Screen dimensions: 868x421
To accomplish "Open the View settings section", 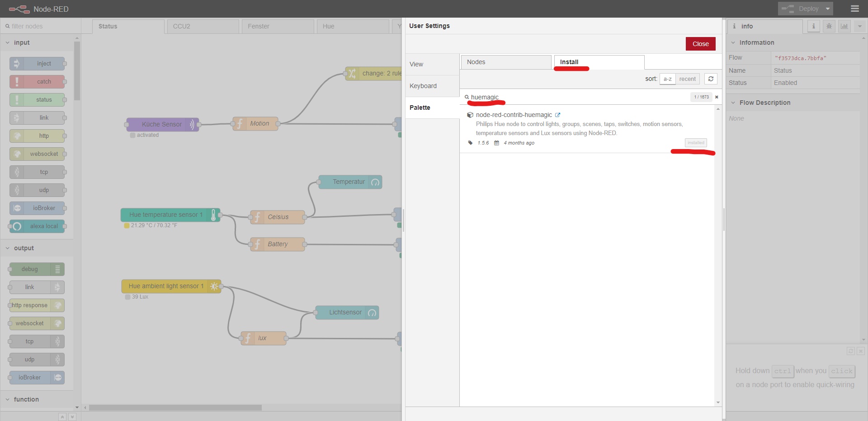I will click(433, 64).
